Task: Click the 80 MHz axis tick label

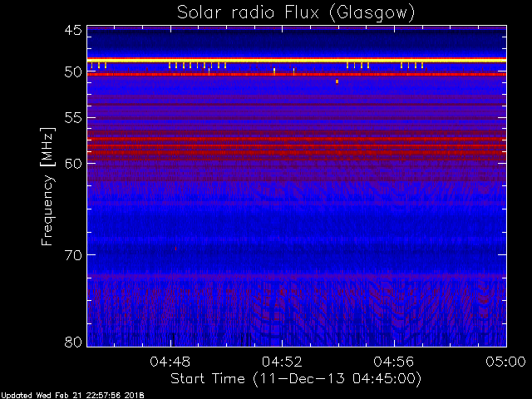Action: (x=73, y=342)
